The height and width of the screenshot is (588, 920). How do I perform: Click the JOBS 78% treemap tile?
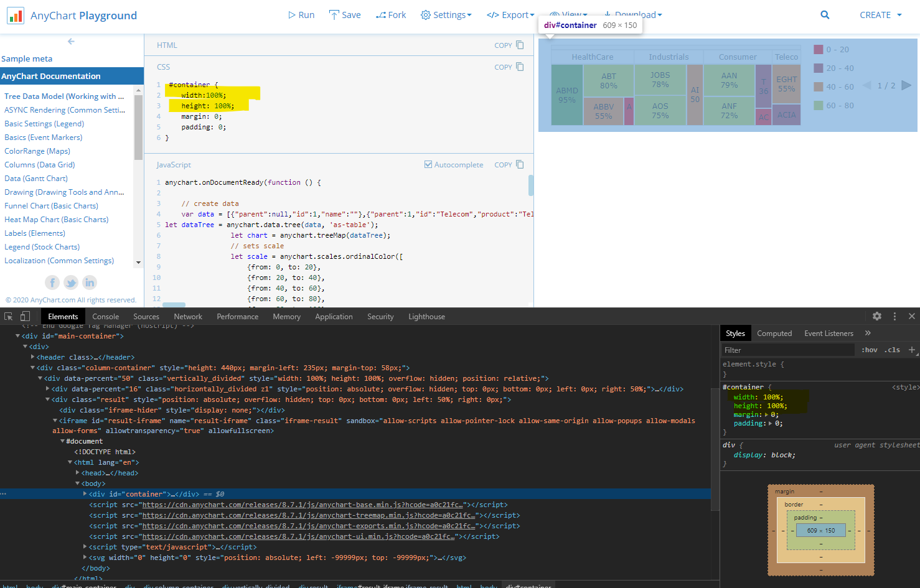click(x=660, y=80)
